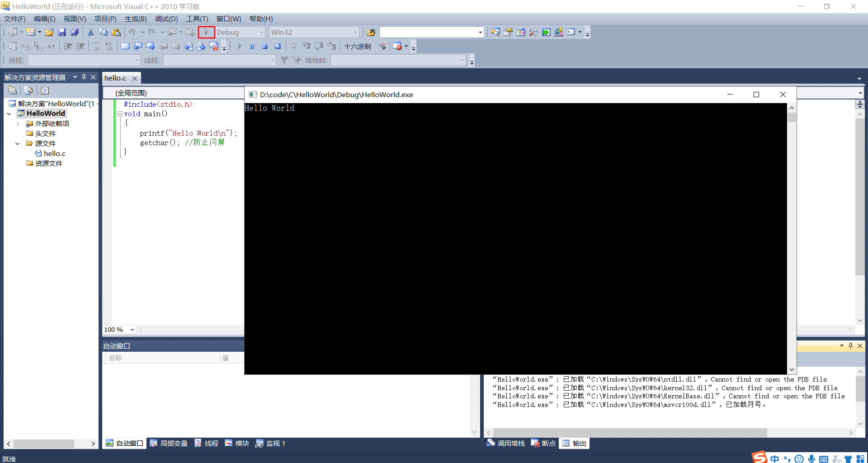Click the Cut scissors icon
The height and width of the screenshot is (463, 868).
pos(90,32)
